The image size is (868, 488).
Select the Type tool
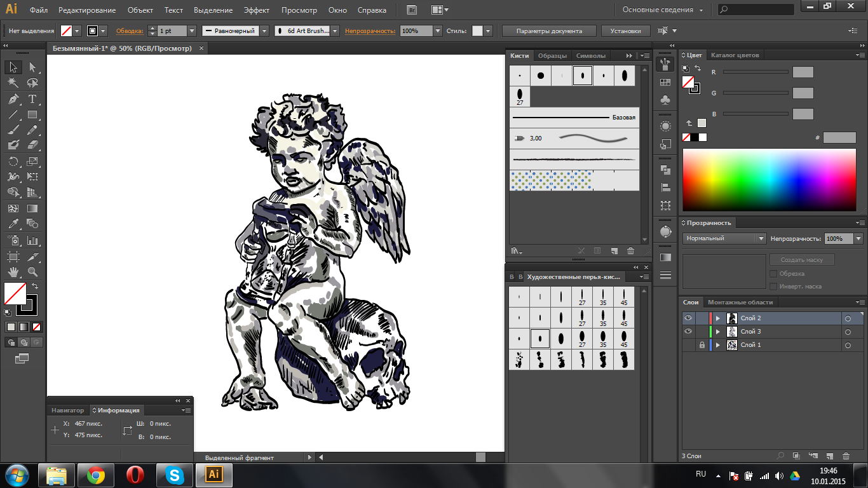[x=32, y=99]
